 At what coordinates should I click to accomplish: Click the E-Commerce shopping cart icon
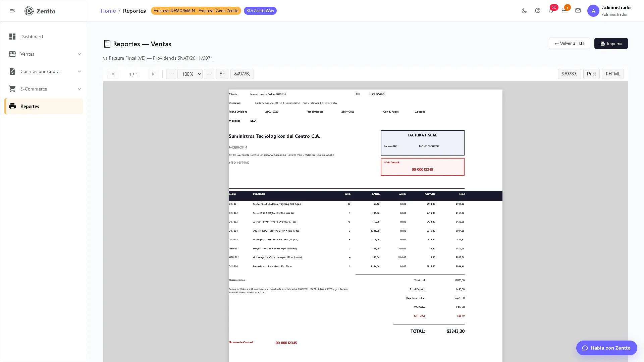point(12,89)
